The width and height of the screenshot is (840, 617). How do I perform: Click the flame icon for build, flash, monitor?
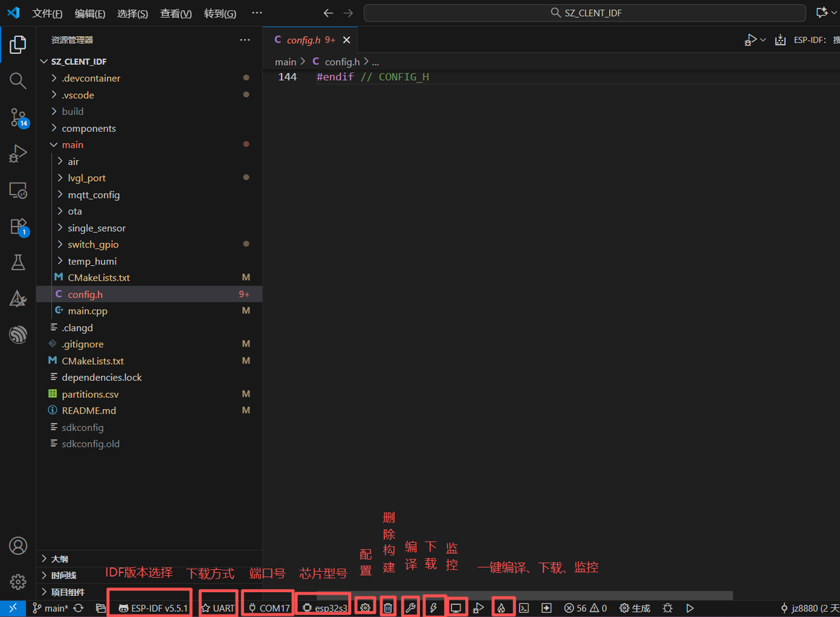(501, 608)
